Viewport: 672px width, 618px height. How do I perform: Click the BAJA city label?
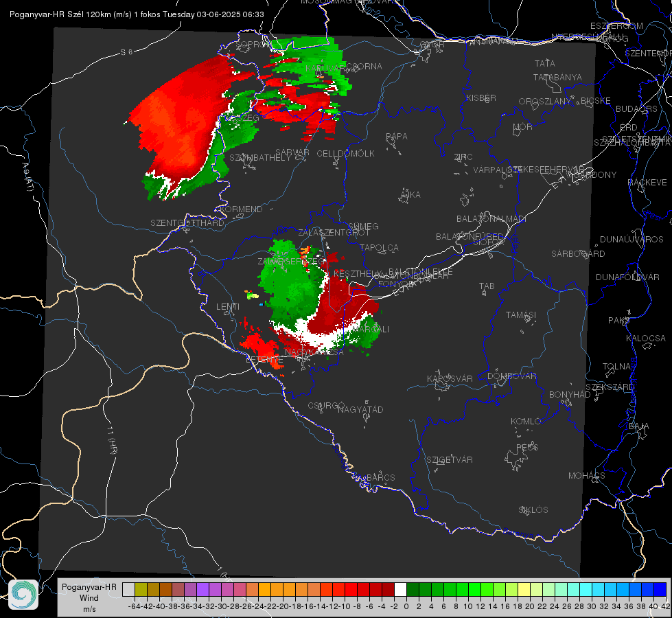point(639,426)
